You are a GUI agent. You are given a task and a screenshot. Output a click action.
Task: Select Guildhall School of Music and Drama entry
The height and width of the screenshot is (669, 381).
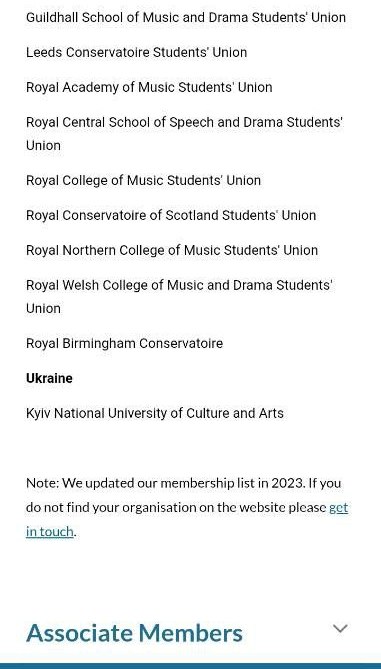(x=186, y=17)
